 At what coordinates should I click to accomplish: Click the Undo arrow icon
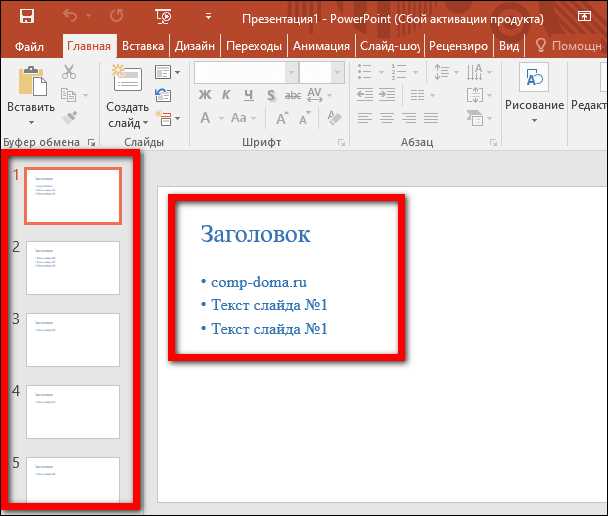click(x=71, y=16)
